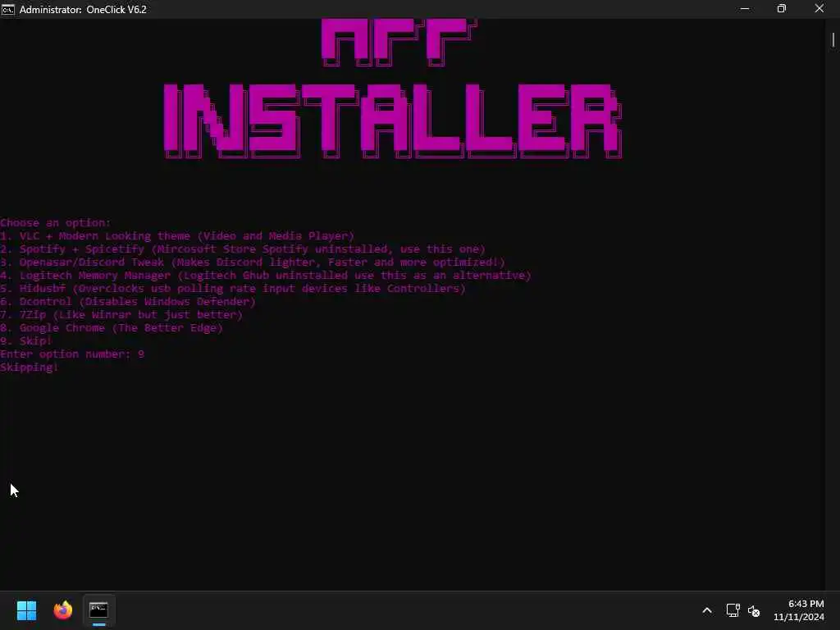Show hidden system tray icons

pyautogui.click(x=707, y=610)
